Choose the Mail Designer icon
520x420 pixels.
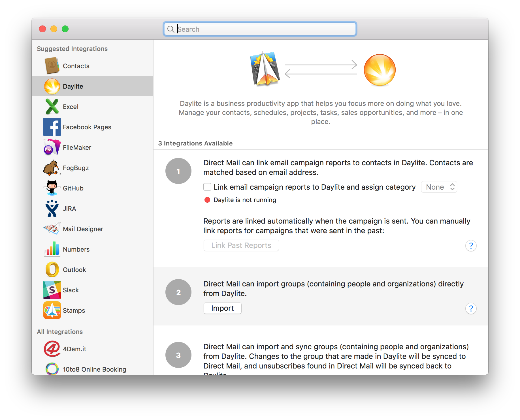[52, 229]
